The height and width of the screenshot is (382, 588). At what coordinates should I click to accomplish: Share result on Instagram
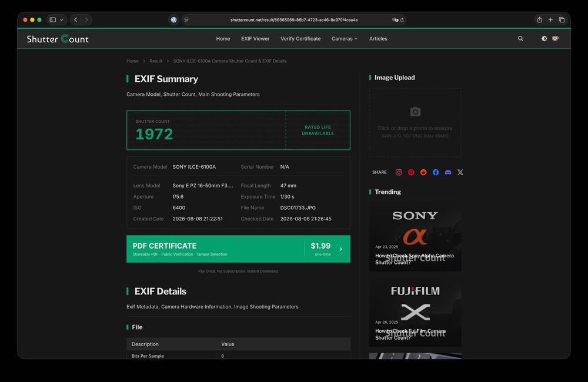click(399, 172)
